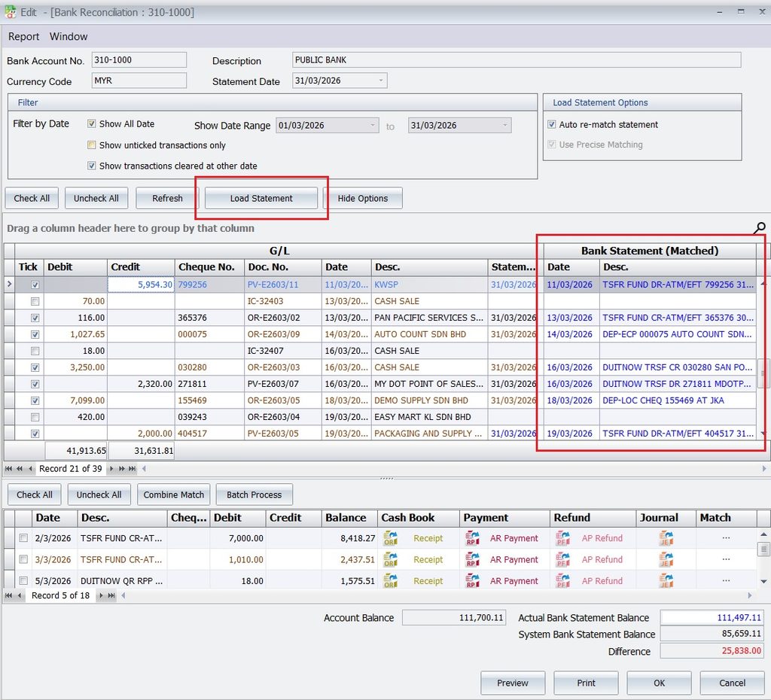Toggle Auto re-match statement checkbox
Image resolution: width=771 pixels, height=700 pixels.
click(552, 124)
